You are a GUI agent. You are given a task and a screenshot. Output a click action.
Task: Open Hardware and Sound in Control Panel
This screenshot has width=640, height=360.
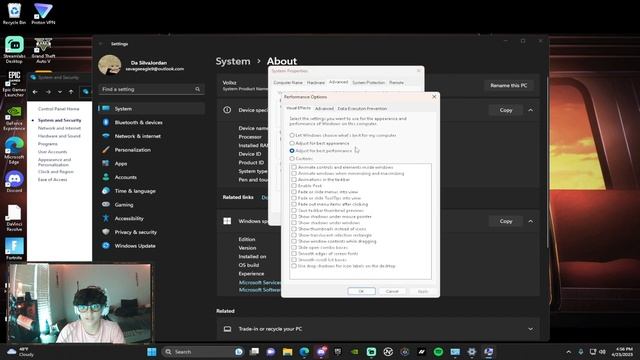click(59, 136)
